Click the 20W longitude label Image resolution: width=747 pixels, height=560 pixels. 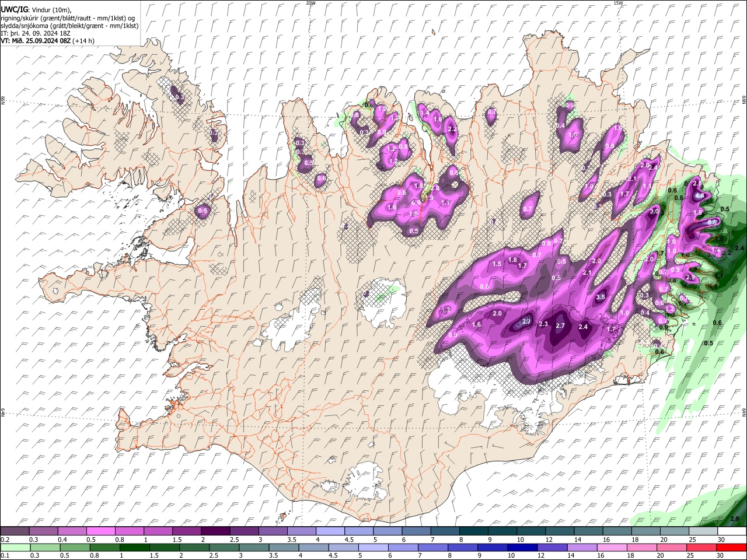[x=310, y=3]
